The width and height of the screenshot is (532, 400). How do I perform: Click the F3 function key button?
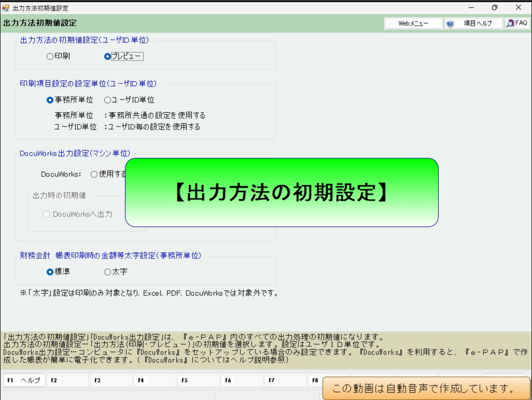(112, 380)
